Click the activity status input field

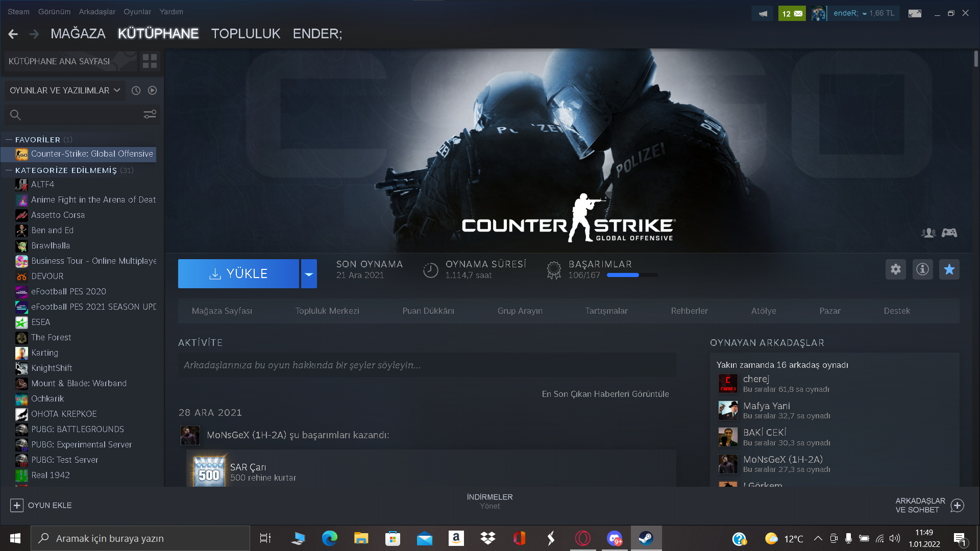click(x=427, y=365)
